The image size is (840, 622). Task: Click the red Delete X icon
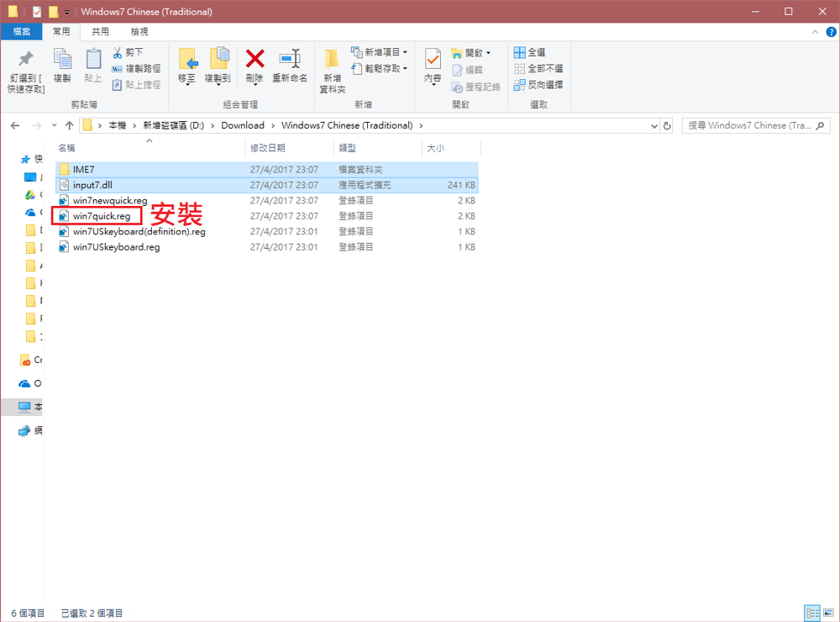click(x=255, y=59)
